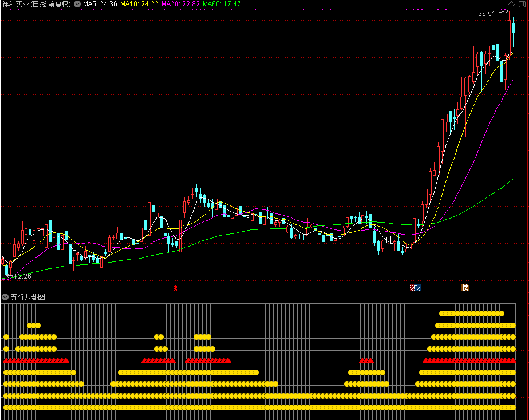Image resolution: width=529 pixels, height=420 pixels.
Task: Select the yellow MA10: 24.22 label
Action: coord(139,4)
